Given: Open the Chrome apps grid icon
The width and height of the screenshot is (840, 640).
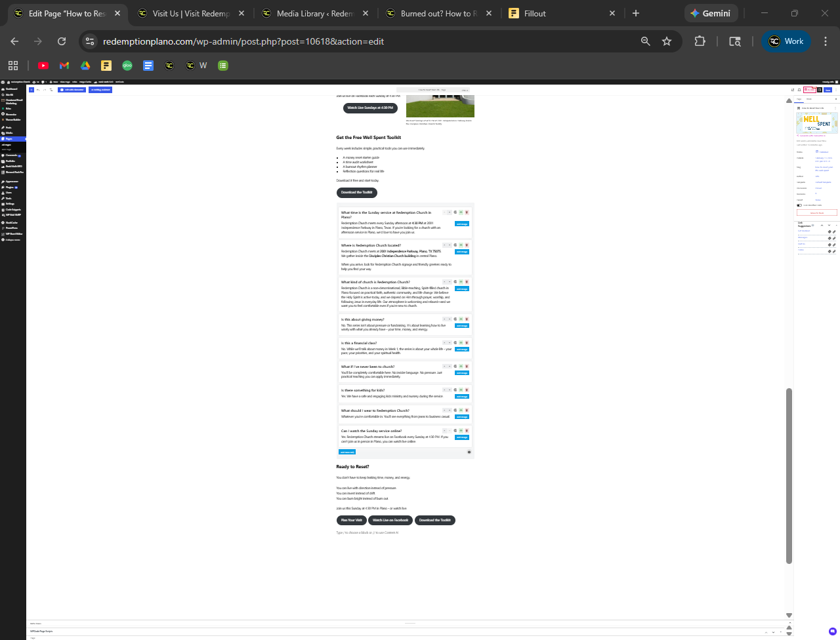Looking at the screenshot, I should [x=13, y=66].
